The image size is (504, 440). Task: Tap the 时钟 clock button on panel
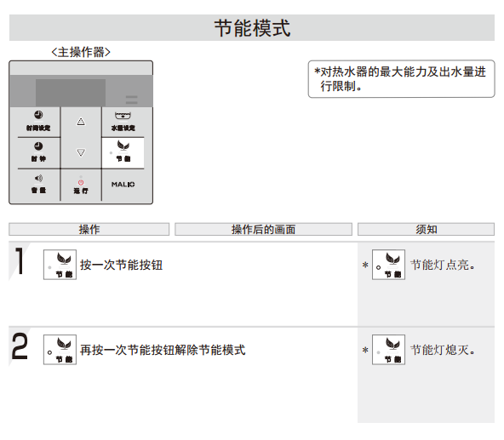tap(38, 152)
